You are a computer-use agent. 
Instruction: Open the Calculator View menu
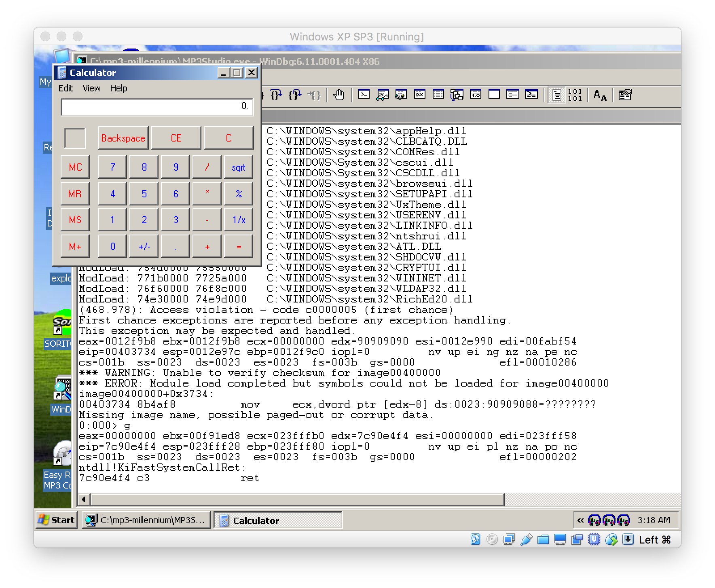92,88
